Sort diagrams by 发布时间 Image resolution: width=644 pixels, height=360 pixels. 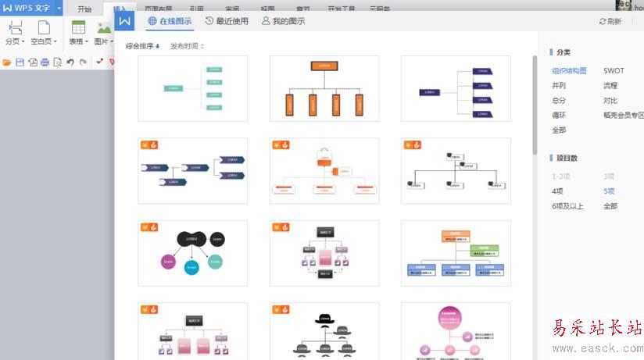click(x=188, y=46)
